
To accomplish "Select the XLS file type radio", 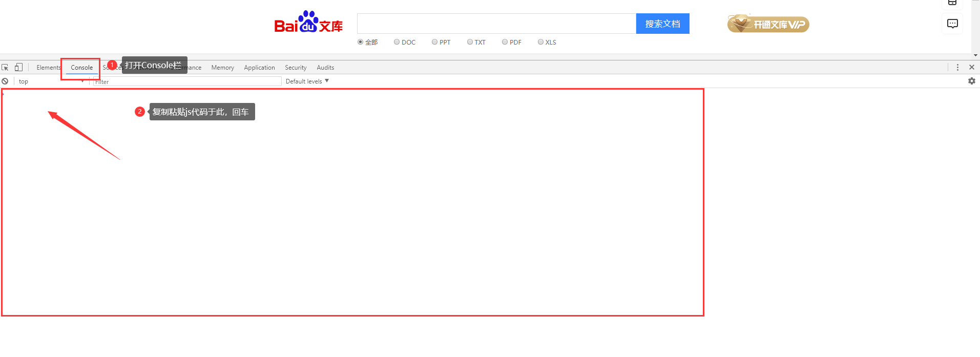I will pos(540,42).
